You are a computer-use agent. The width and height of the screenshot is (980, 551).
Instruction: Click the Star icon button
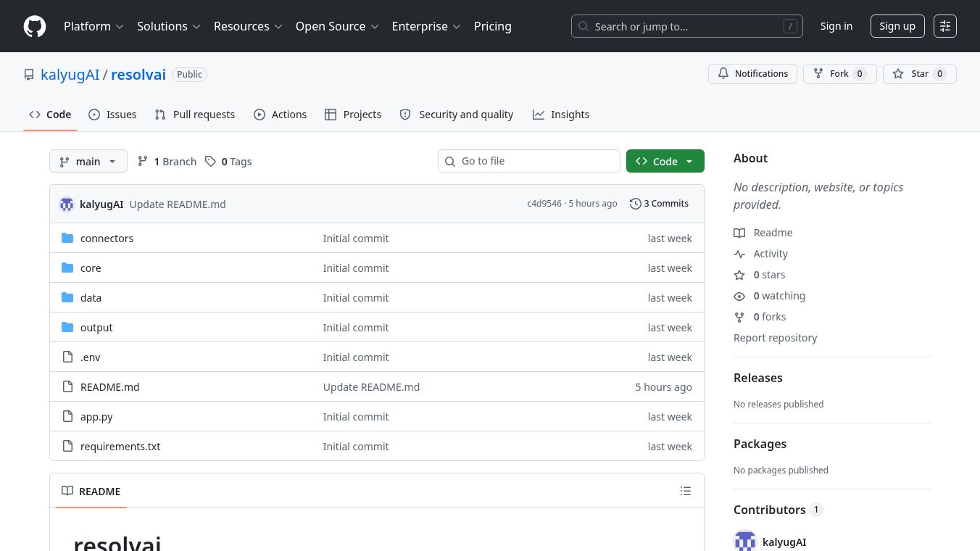920,74
